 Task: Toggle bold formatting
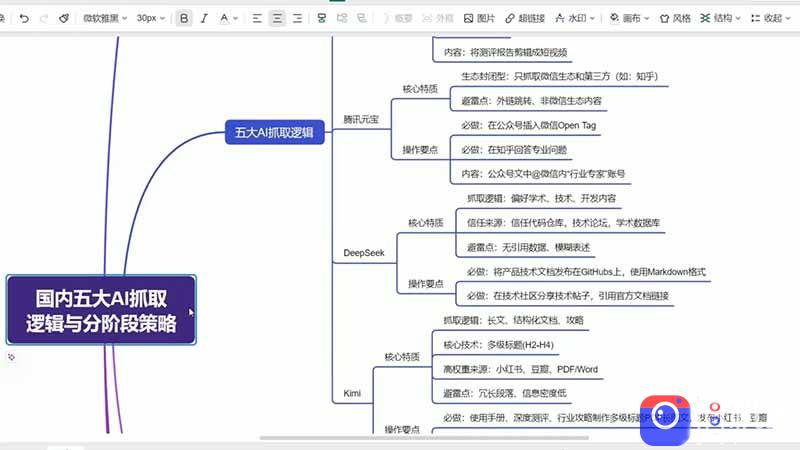click(x=184, y=18)
